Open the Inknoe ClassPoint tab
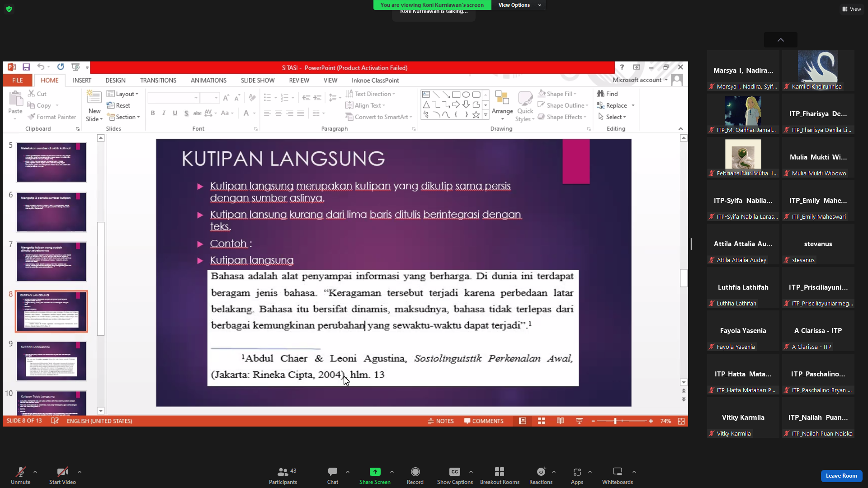 tap(375, 80)
